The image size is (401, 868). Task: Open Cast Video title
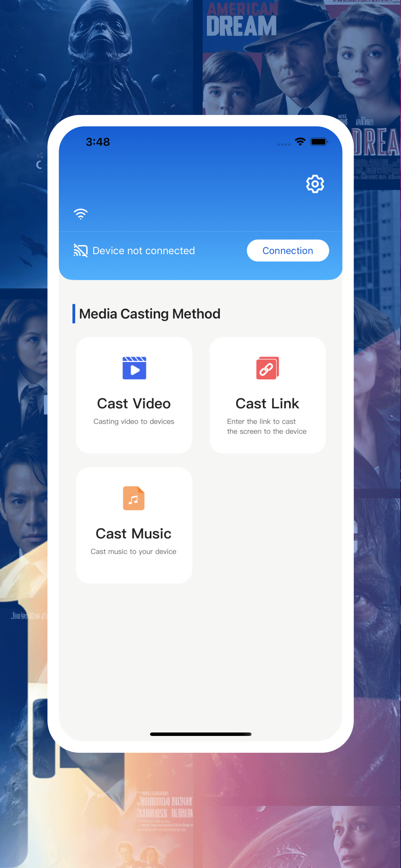tap(134, 403)
